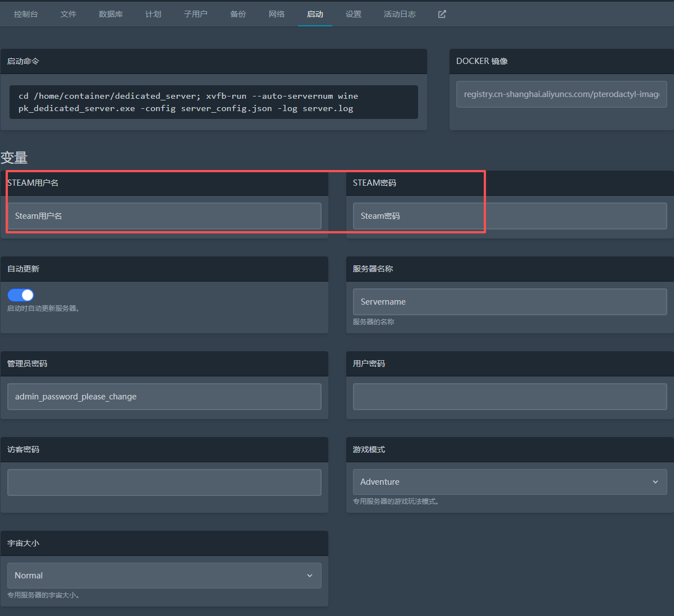Select the 子用户 tab
Screen dimensions: 674x616
coord(195,14)
